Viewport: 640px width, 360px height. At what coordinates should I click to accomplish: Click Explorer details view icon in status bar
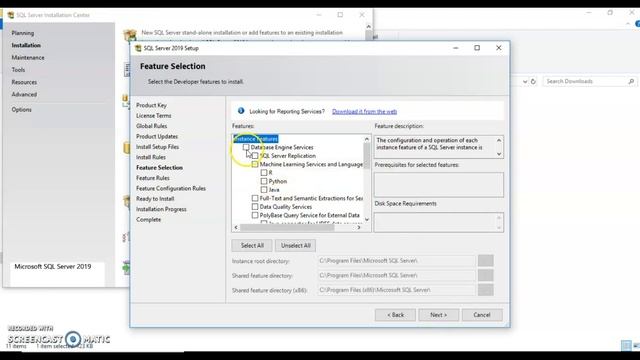click(x=626, y=346)
